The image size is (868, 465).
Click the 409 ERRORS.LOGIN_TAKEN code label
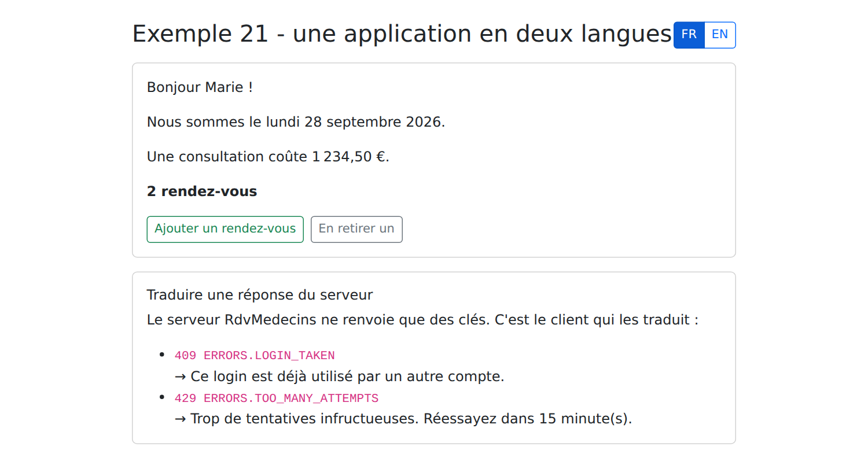tap(255, 355)
